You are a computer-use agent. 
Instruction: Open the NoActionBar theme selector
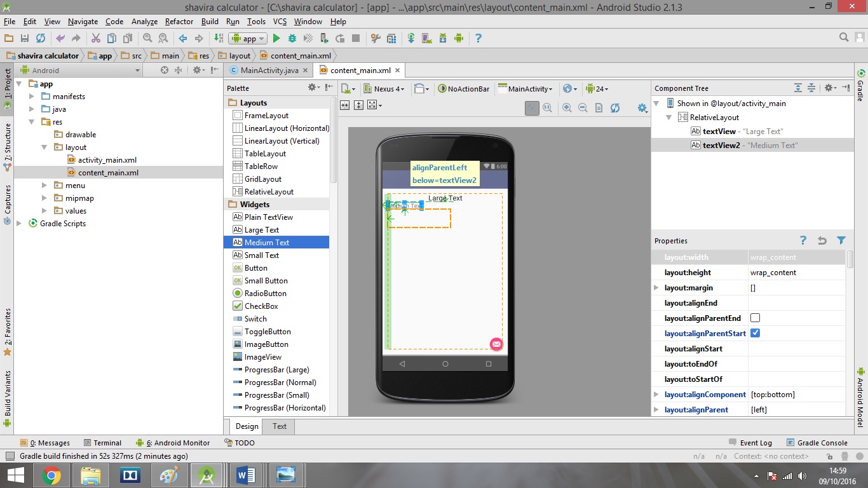(x=465, y=89)
